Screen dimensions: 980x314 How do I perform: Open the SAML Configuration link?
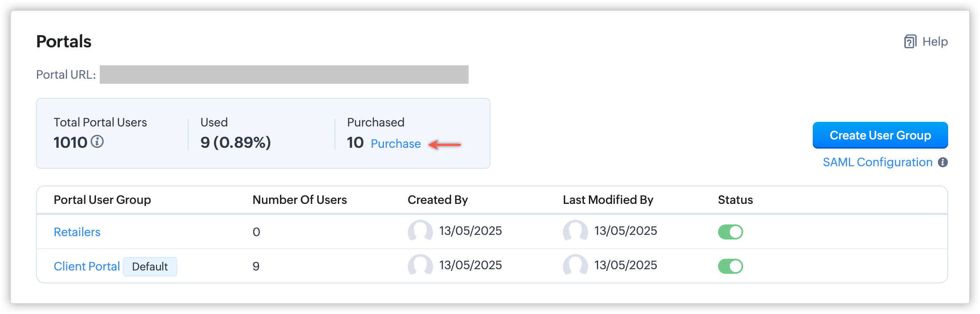coord(877,162)
